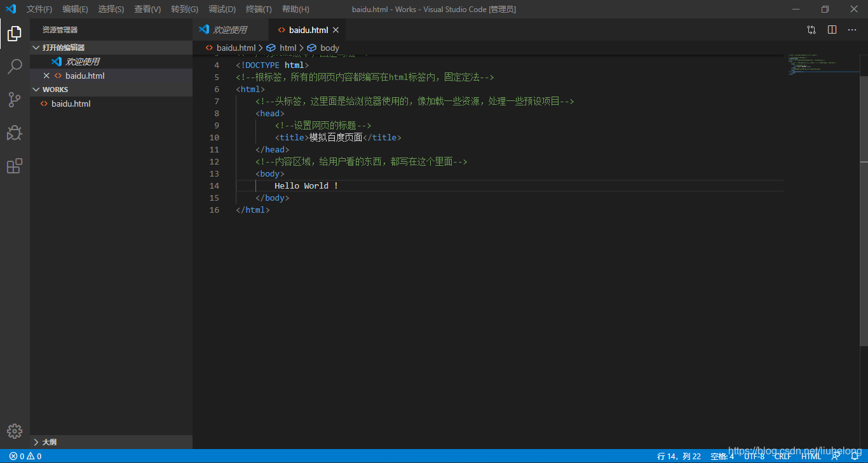The width and height of the screenshot is (868, 463).
Task: Open the 查看(V) menu
Action: (147, 9)
